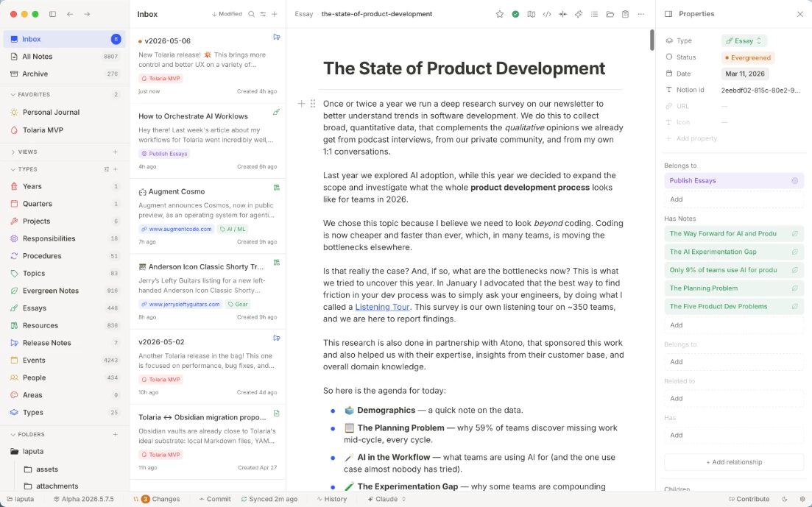Toggle dark mode moon icon
812x507 pixels.
coord(785,499)
